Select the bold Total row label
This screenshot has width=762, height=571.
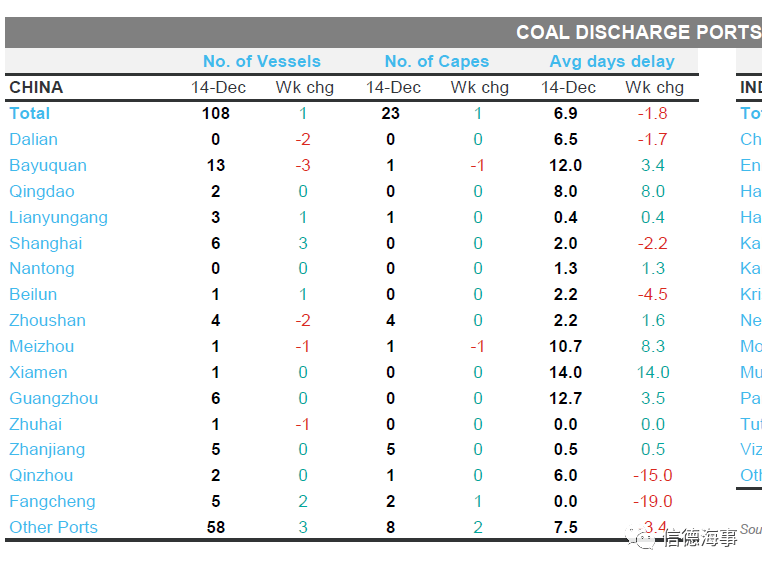click(x=29, y=113)
